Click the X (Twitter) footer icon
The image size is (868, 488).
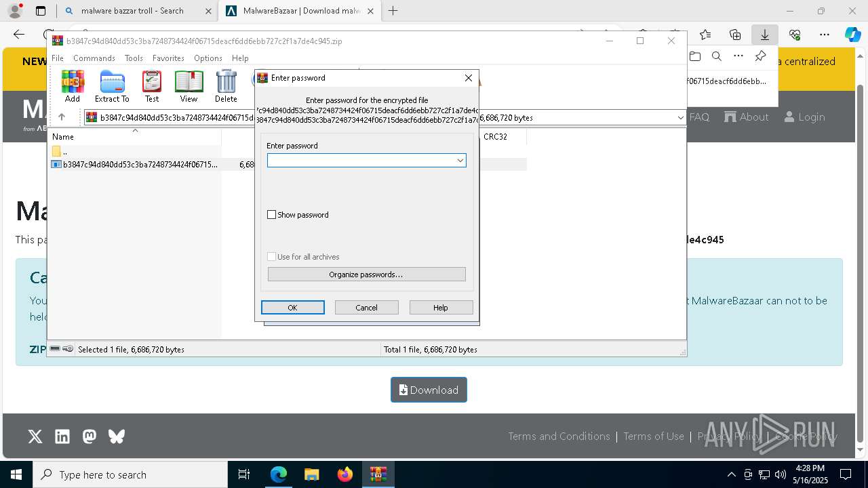click(35, 436)
